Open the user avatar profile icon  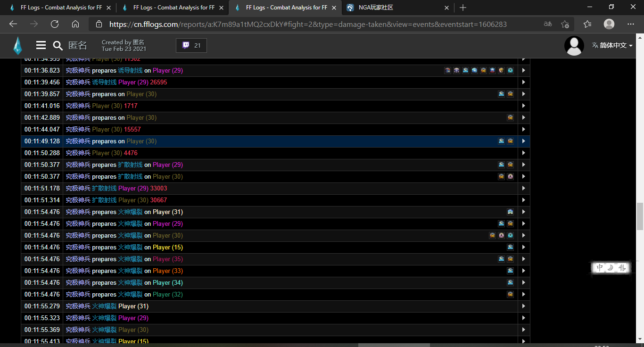pos(574,45)
